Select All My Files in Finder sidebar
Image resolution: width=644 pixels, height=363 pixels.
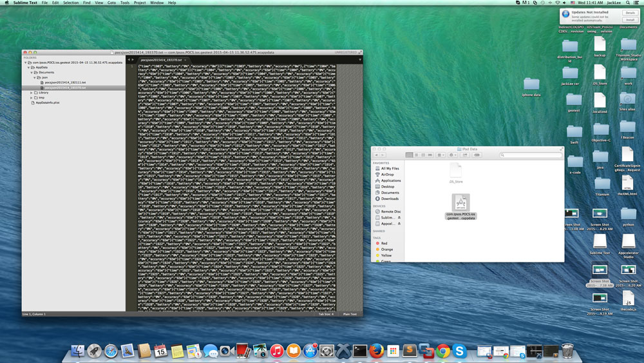pos(387,168)
